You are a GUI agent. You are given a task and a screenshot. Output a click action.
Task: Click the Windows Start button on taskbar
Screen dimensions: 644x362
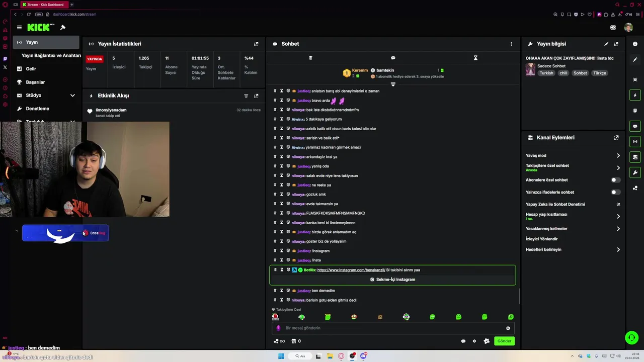(281, 356)
